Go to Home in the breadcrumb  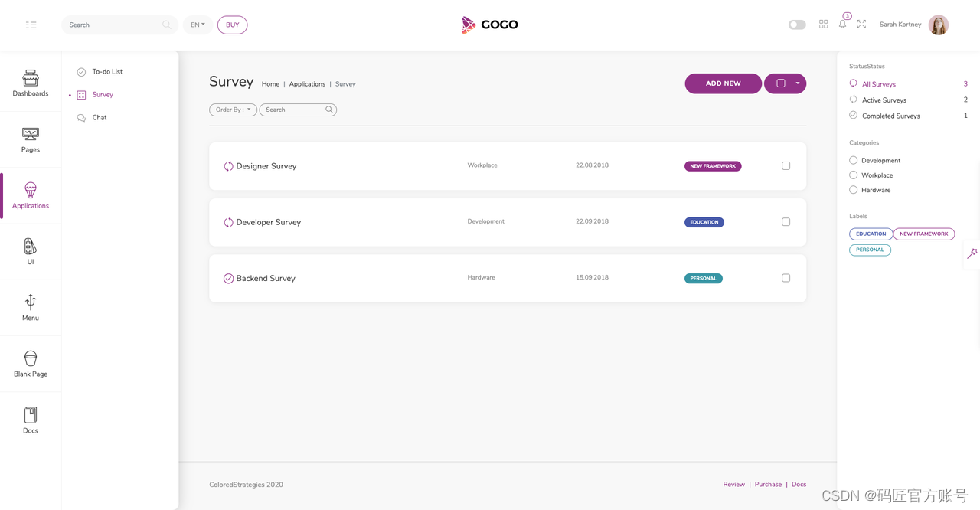[x=270, y=84]
